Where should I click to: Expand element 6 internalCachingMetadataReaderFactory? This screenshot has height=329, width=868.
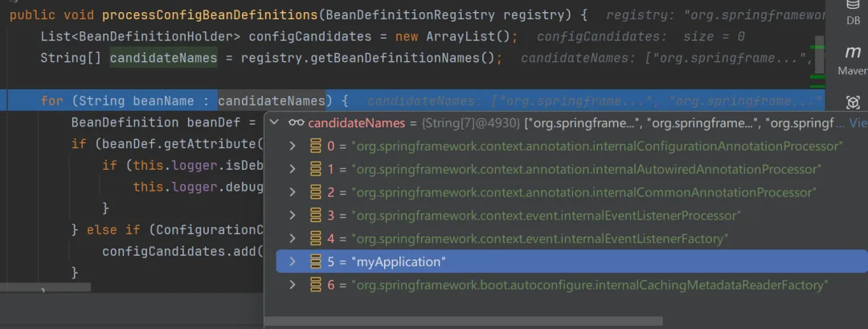pos(293,285)
